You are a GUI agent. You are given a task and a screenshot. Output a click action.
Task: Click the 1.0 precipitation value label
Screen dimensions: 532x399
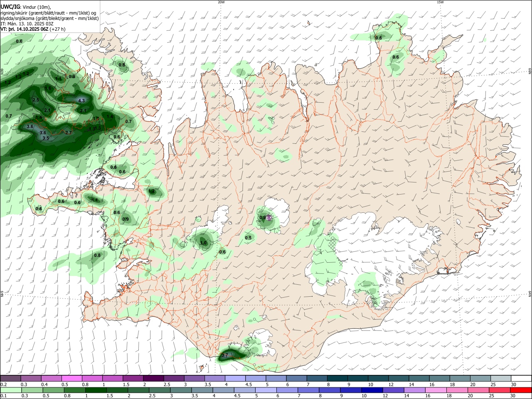click(x=203, y=243)
